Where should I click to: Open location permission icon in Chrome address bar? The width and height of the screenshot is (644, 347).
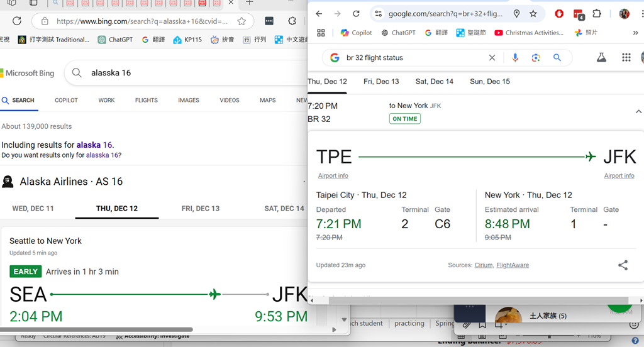[517, 14]
